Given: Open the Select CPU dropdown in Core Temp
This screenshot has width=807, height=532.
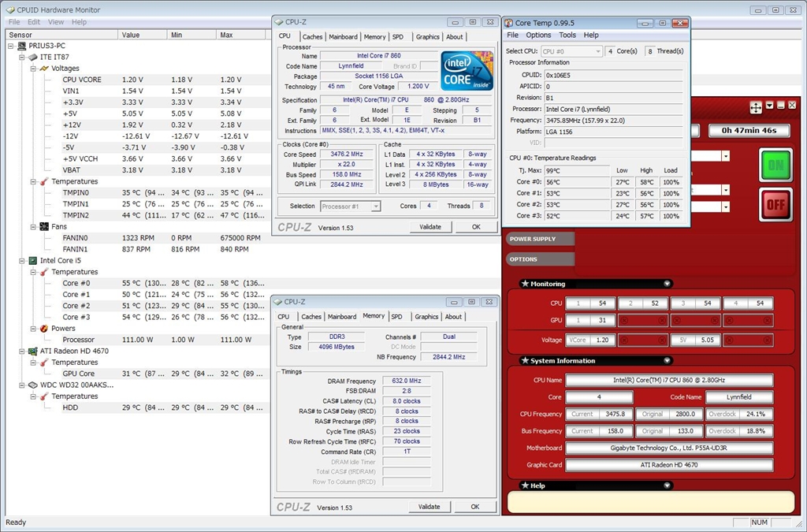Looking at the screenshot, I should click(571, 51).
